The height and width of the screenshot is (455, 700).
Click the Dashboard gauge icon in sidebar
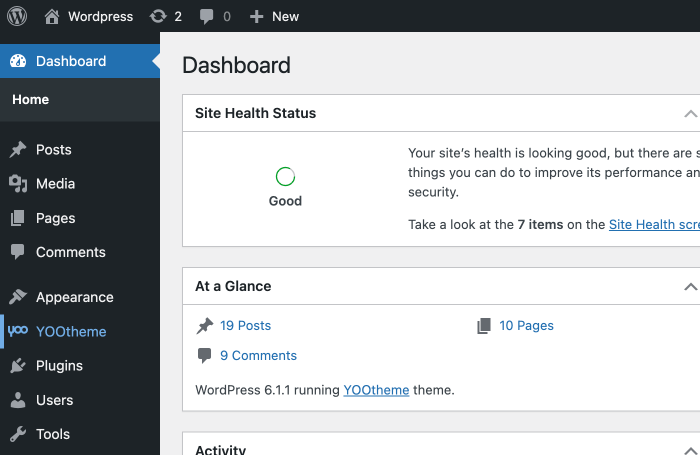(x=18, y=61)
